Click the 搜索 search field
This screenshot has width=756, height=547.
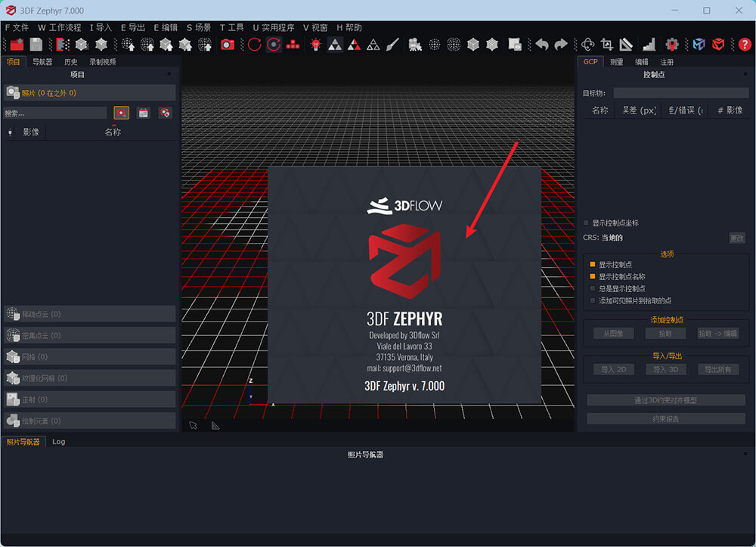pos(55,113)
